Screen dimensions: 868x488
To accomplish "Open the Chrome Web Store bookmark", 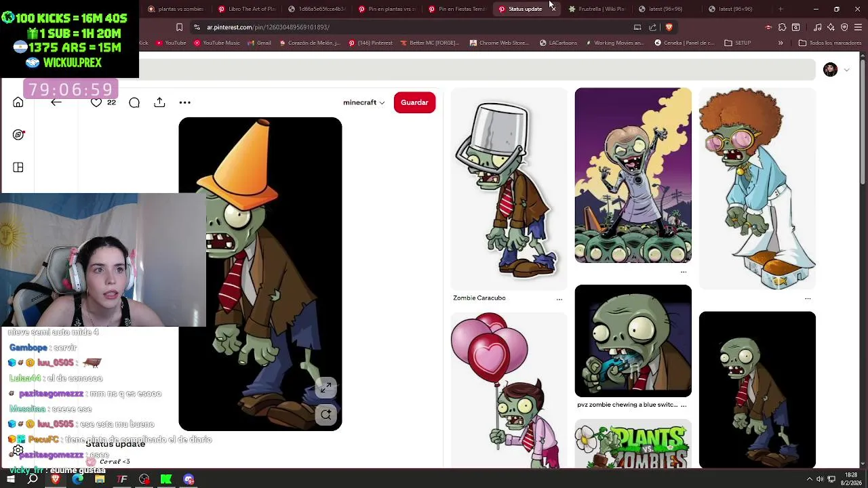I will tap(499, 43).
